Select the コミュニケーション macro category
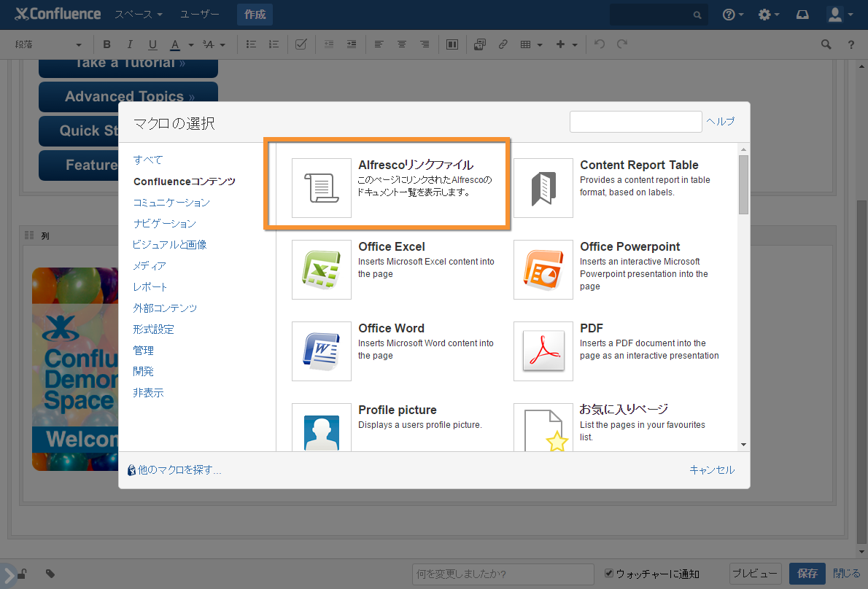 click(171, 203)
